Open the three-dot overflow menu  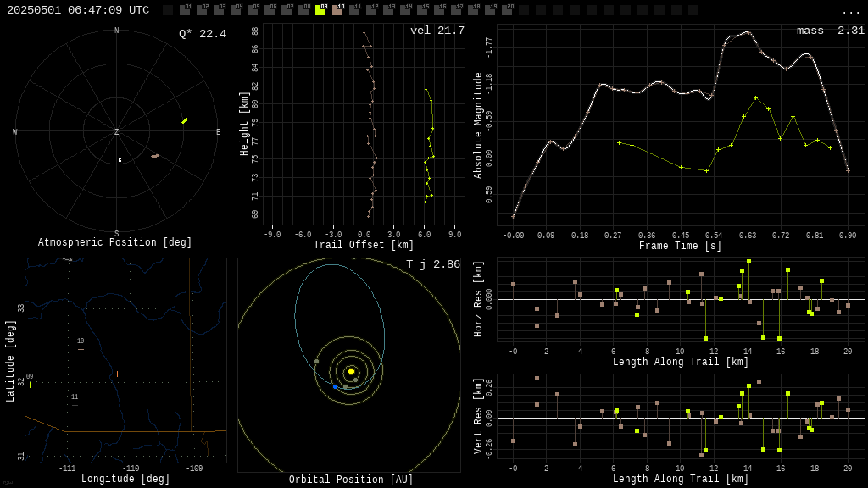(x=851, y=11)
